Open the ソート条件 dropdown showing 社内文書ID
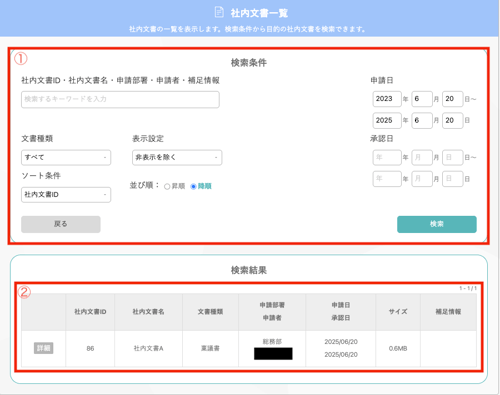 click(x=66, y=195)
